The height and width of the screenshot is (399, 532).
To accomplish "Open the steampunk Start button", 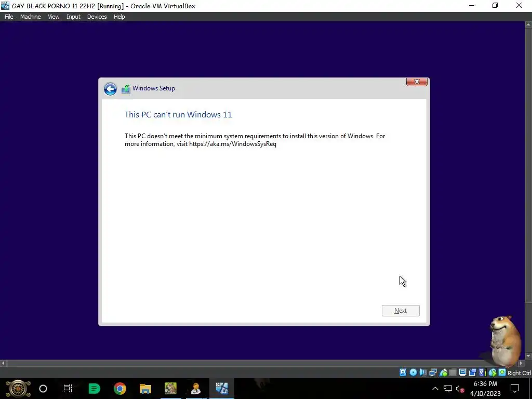I will tap(18, 389).
